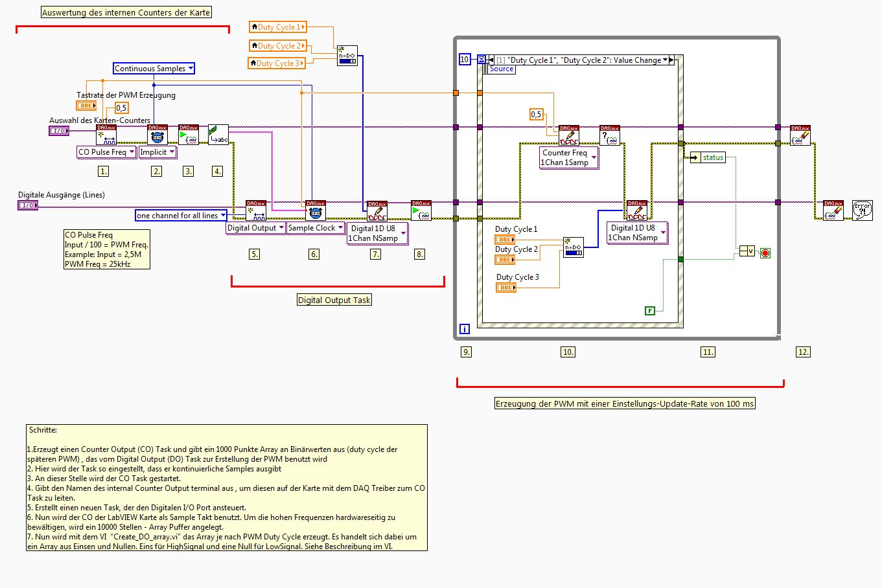Open the Implicit timing selector

[x=158, y=152]
